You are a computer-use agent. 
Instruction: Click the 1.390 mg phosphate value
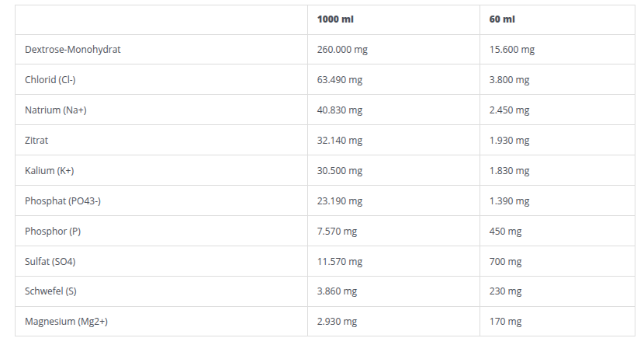[509, 201]
